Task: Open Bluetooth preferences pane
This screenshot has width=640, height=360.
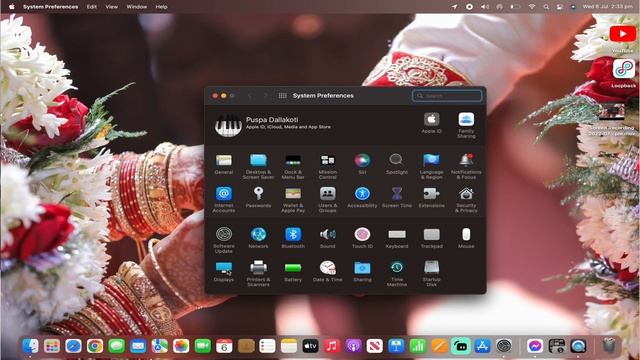Action: [x=293, y=238]
